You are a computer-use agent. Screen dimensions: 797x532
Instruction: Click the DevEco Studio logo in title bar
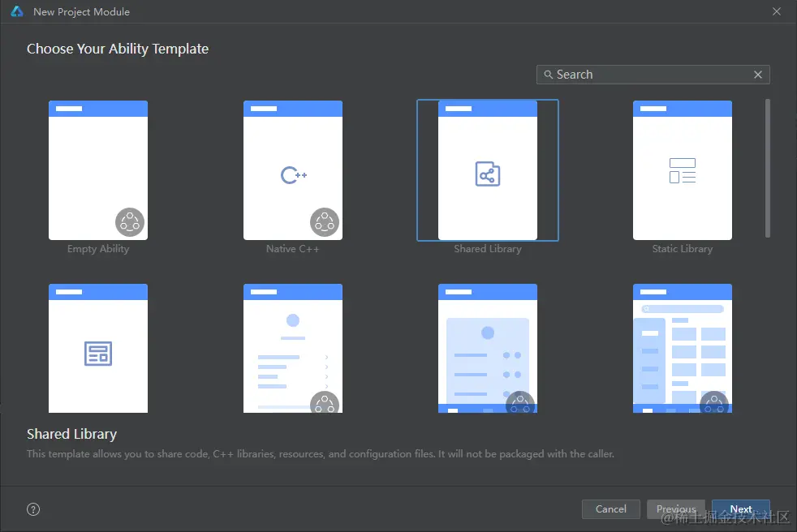coord(17,11)
